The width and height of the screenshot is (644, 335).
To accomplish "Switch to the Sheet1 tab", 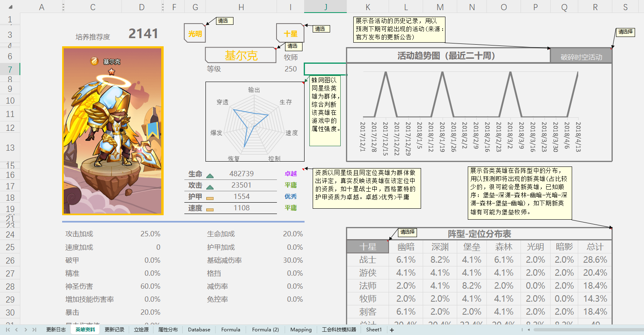I will pyautogui.click(x=374, y=330).
